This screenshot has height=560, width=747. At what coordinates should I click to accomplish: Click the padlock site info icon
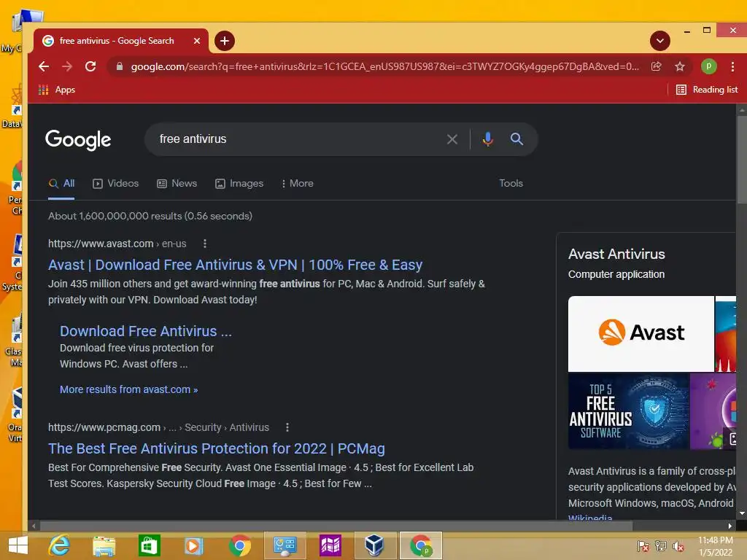coord(120,66)
